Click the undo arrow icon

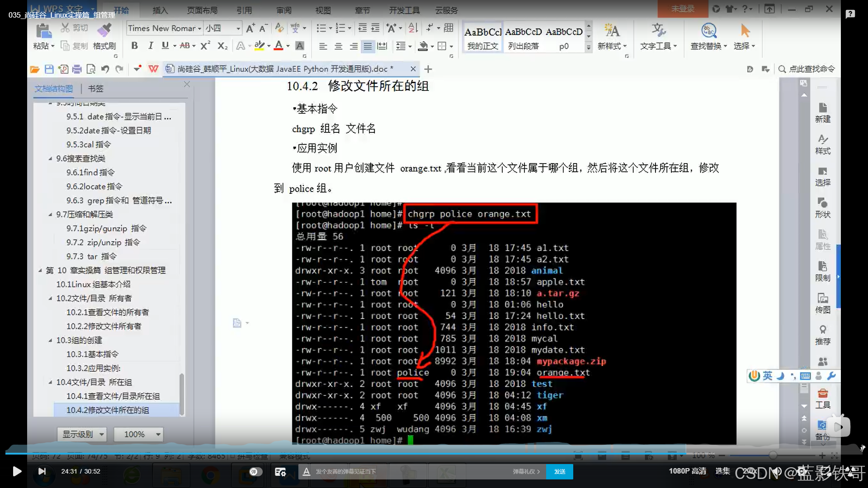[105, 69]
